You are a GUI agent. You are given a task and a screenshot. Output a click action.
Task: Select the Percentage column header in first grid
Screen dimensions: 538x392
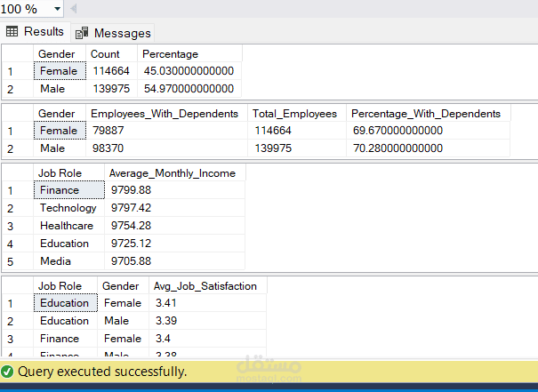tap(189, 54)
